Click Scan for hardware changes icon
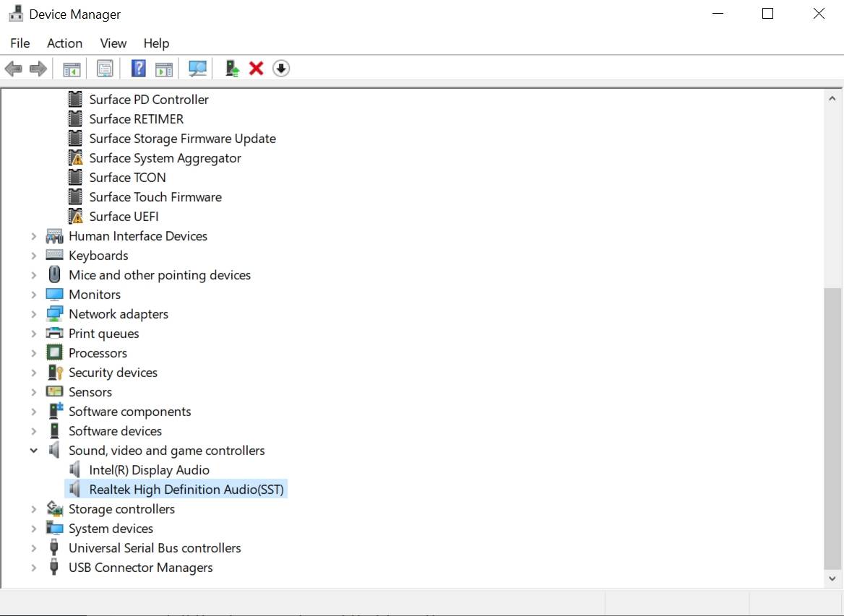Image resolution: width=844 pixels, height=616 pixels. click(x=197, y=69)
